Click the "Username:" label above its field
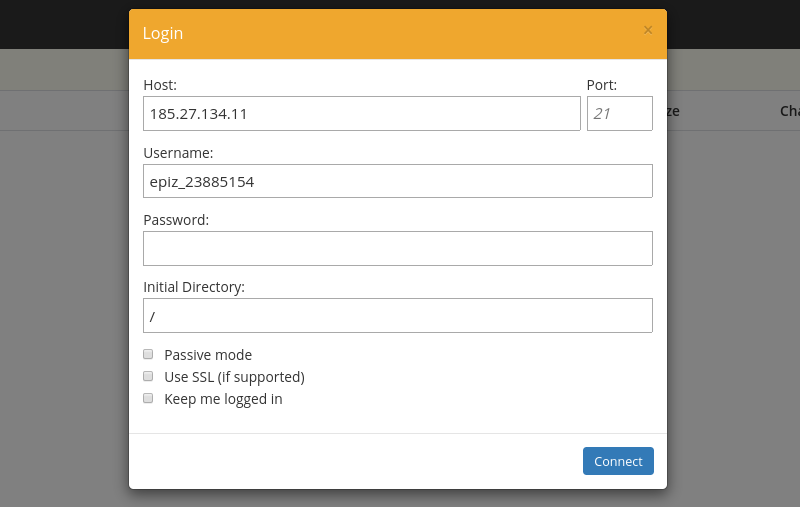Viewport: 800px width, 507px height. click(x=178, y=153)
